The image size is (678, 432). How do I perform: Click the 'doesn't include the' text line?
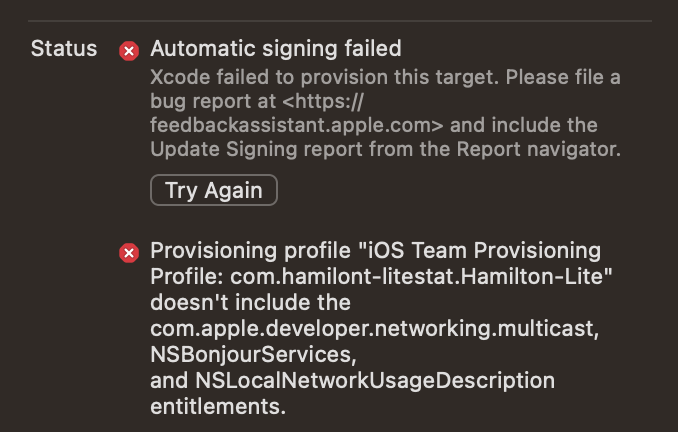pos(250,303)
